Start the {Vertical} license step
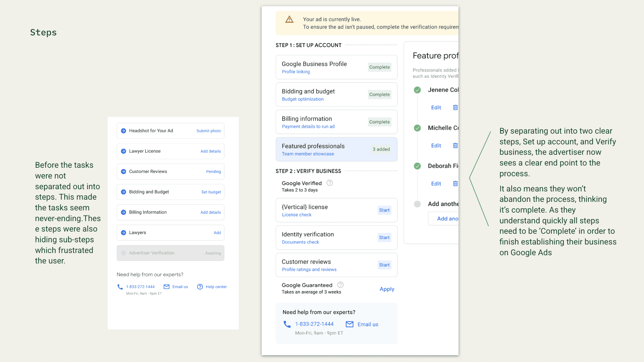Viewport: 644px width, 362px height. [384, 210]
